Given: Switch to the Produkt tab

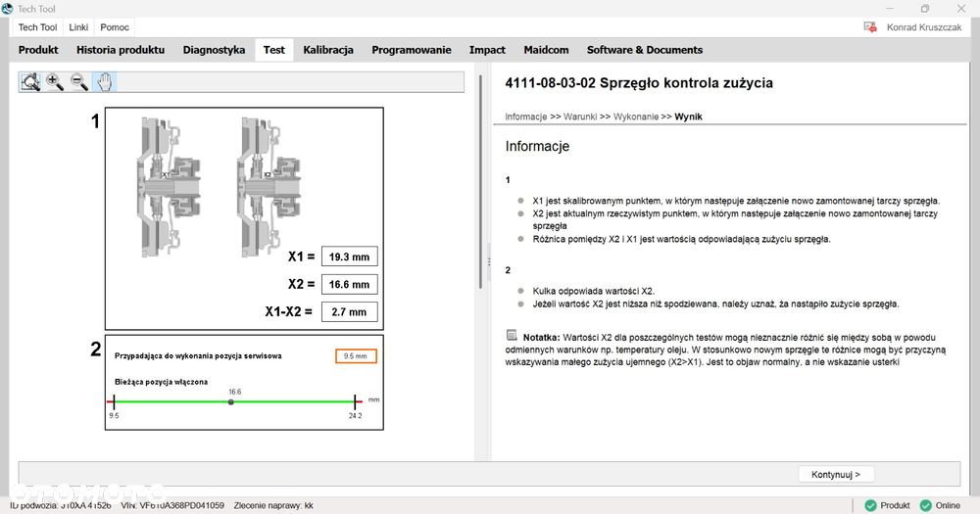Looking at the screenshot, I should click(x=38, y=50).
